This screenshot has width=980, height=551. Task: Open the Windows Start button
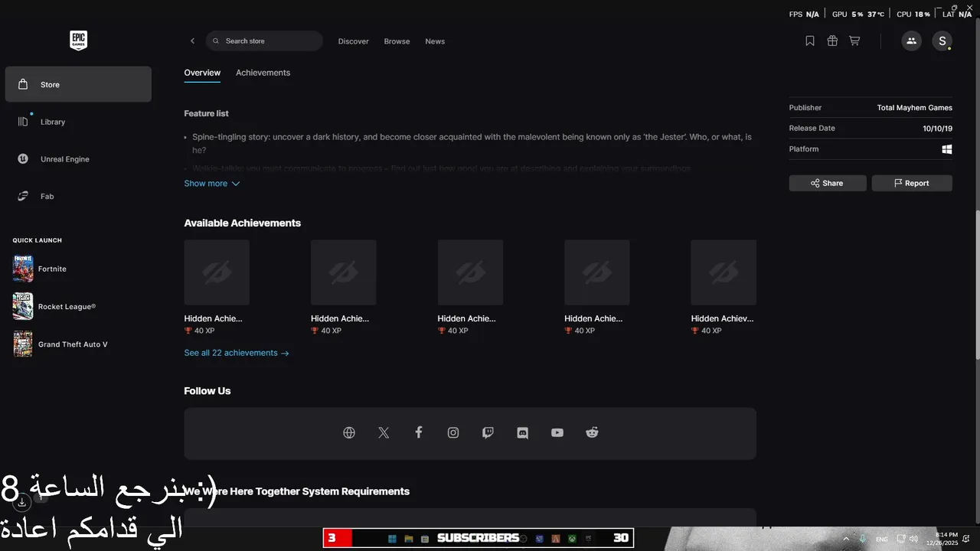click(x=392, y=539)
